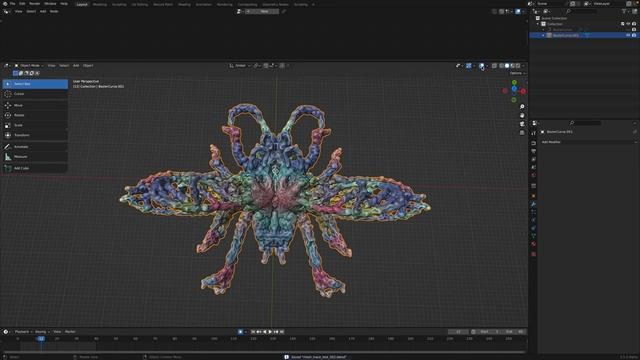Jump to the first frame in timeline

[x=253, y=332]
